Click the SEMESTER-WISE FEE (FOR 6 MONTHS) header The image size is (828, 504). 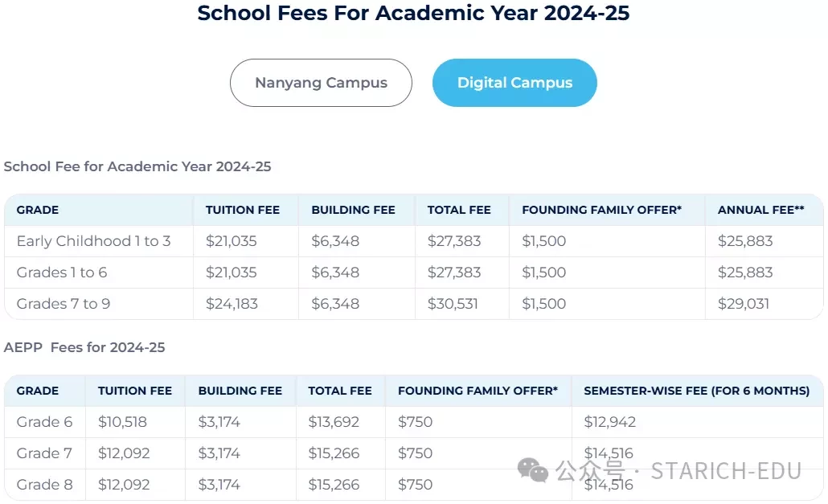pyautogui.click(x=696, y=391)
